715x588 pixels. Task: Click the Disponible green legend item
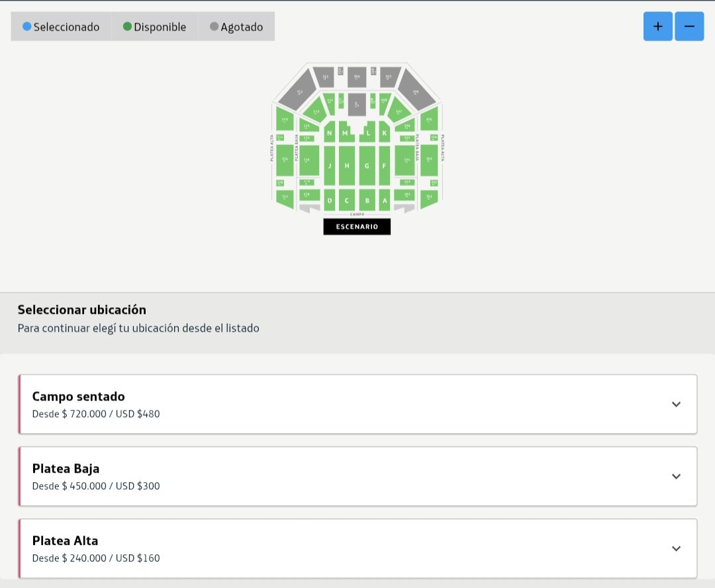(154, 26)
